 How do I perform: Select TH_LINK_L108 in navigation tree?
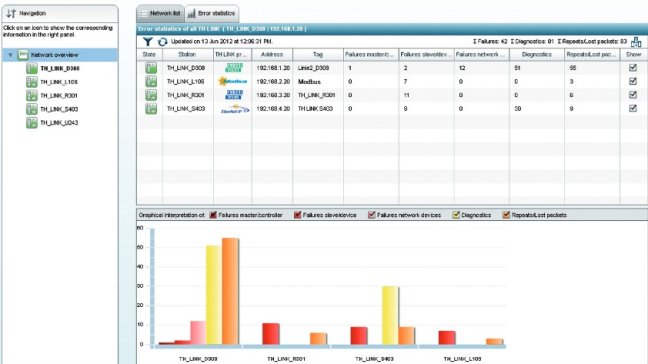pos(59,82)
